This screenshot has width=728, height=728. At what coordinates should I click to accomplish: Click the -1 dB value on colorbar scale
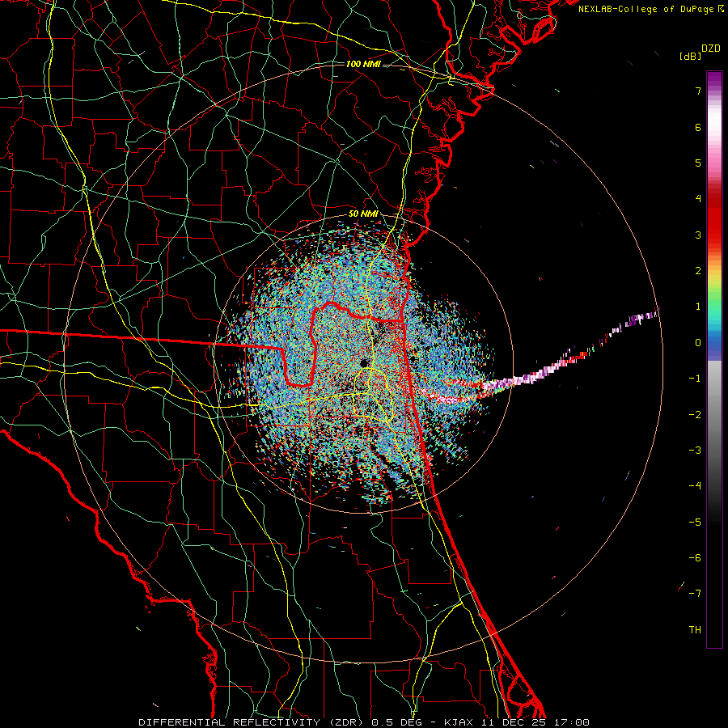[x=695, y=379]
